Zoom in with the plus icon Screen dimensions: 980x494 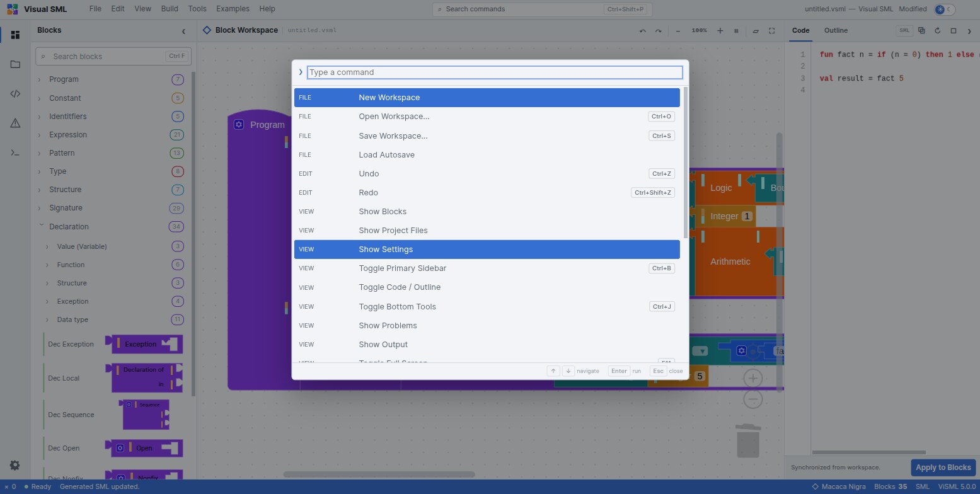click(x=720, y=30)
